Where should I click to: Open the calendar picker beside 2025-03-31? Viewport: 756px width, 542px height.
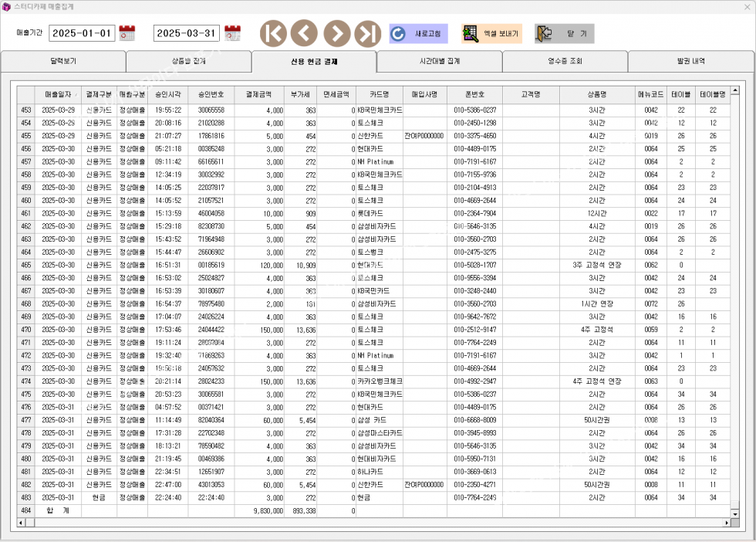click(x=232, y=33)
